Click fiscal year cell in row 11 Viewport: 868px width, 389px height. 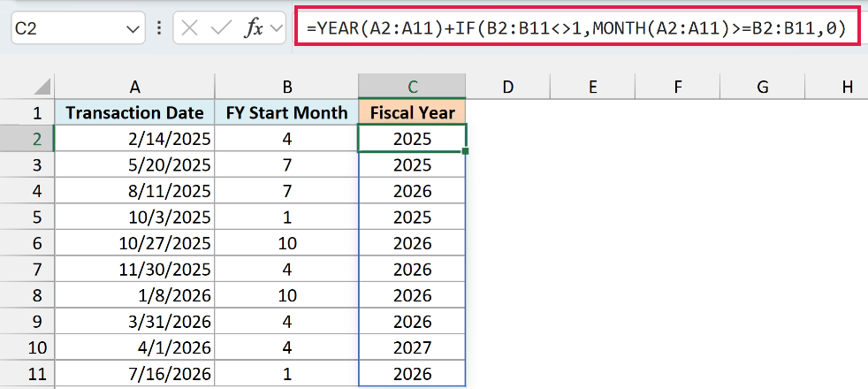(413, 374)
